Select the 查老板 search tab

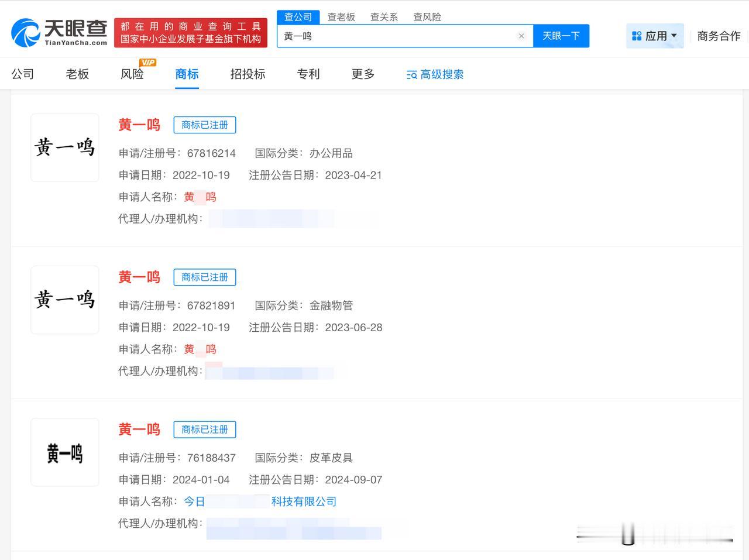tap(341, 17)
